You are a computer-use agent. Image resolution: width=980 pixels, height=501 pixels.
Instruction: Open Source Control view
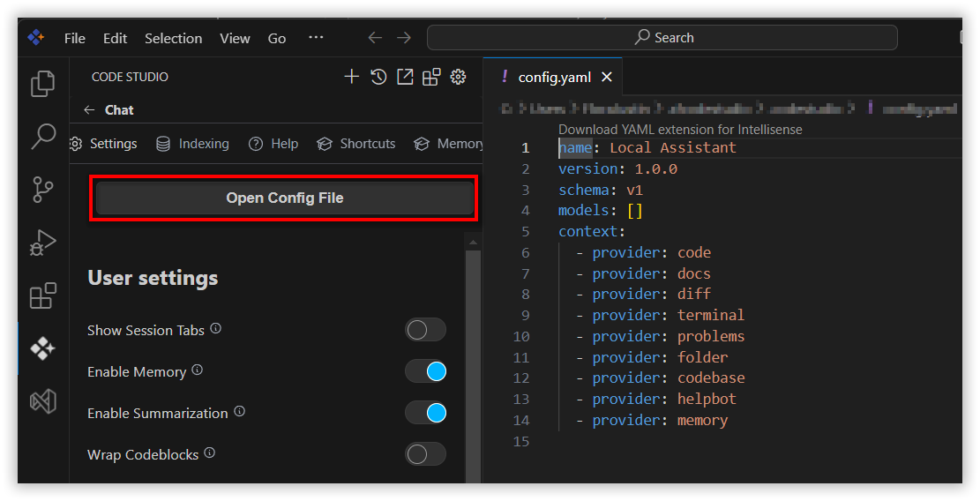42,190
